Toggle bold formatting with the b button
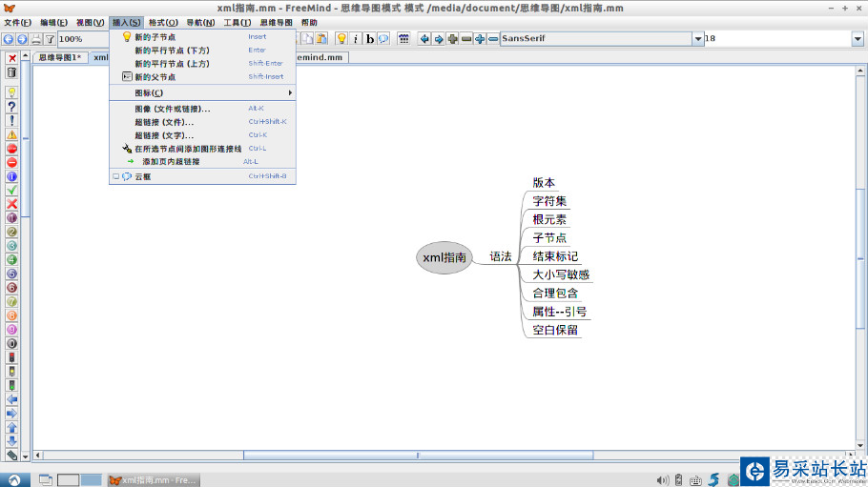Image resolution: width=868 pixels, height=487 pixels. pyautogui.click(x=369, y=38)
